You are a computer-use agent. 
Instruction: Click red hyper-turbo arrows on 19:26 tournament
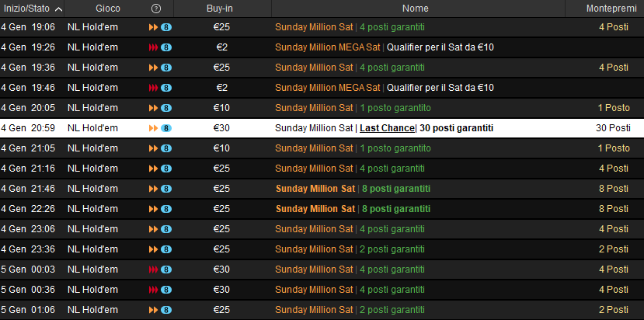153,47
